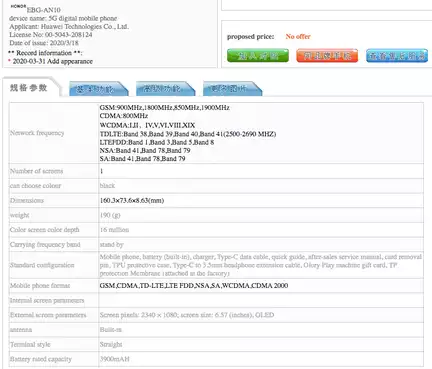Select the 规格参数 specifications tab
This screenshot has width=432, height=369.
pos(29,88)
